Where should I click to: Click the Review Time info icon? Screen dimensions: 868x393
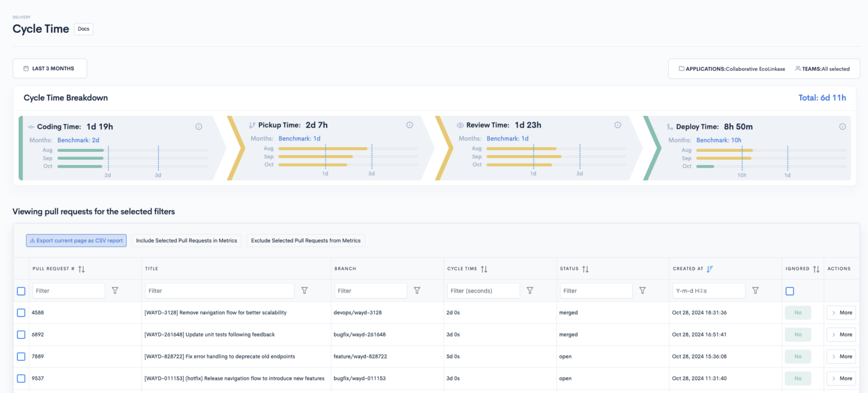pos(618,125)
